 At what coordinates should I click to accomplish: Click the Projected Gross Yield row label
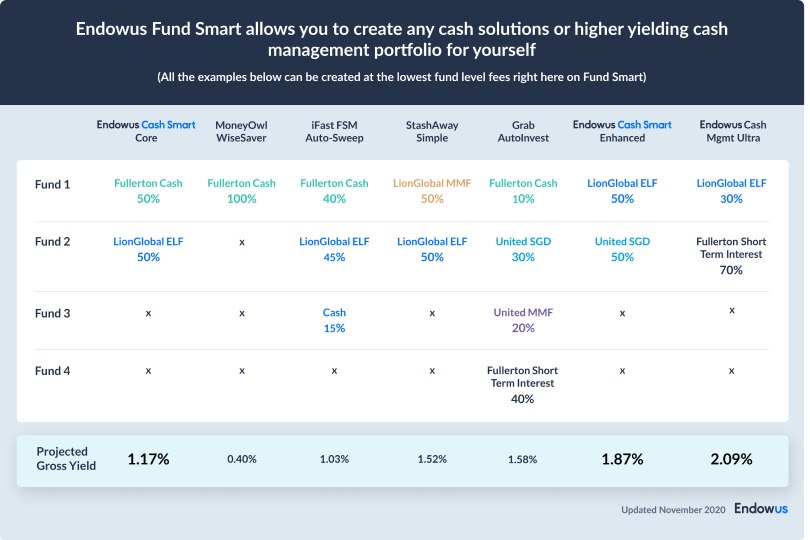(x=66, y=459)
